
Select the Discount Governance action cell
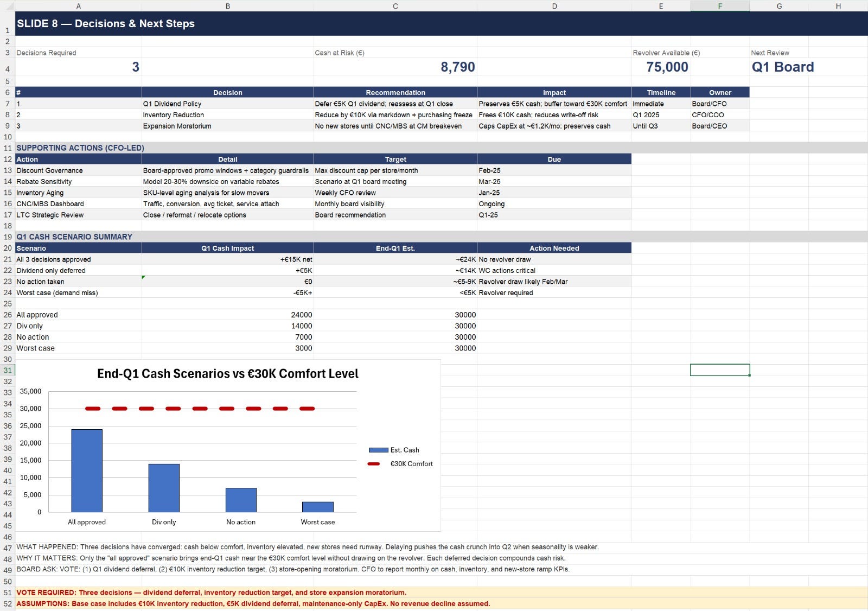(x=78, y=170)
